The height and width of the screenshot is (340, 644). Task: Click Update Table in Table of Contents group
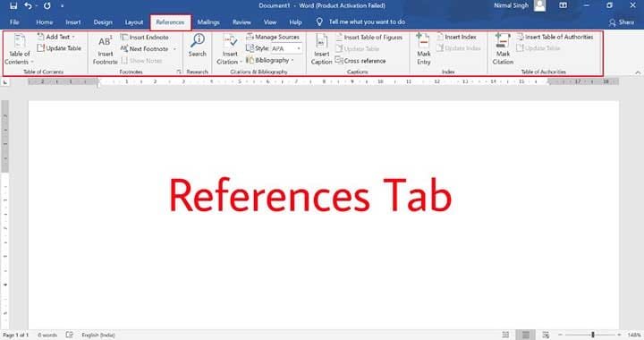59,48
